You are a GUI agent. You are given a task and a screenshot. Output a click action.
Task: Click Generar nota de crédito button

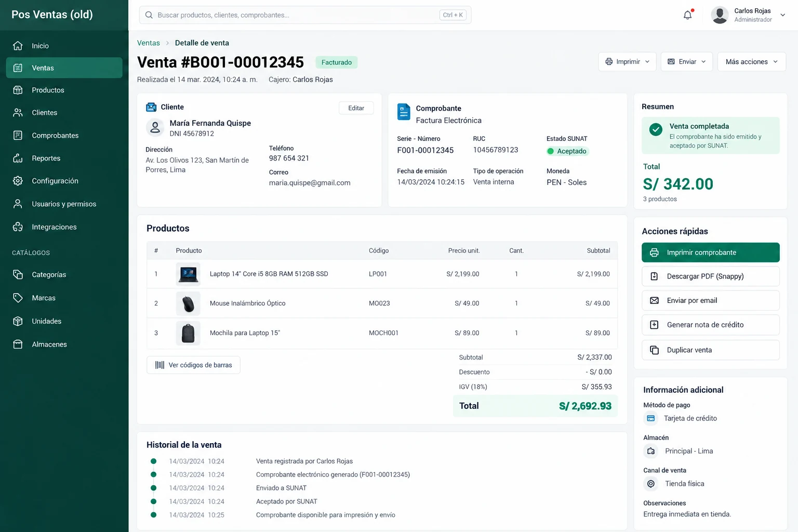(x=710, y=325)
